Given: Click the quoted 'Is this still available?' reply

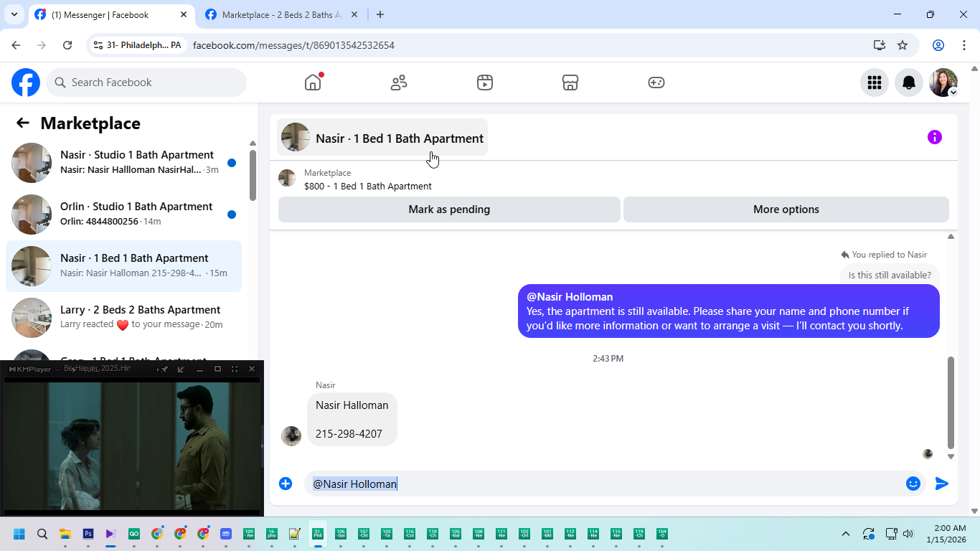Looking at the screenshot, I should point(890,275).
